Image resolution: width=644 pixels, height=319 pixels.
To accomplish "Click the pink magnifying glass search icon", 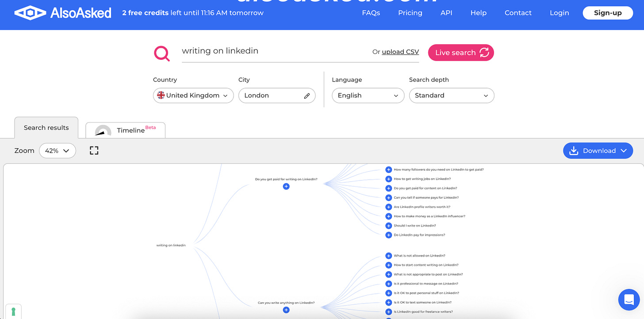I will click(x=162, y=53).
